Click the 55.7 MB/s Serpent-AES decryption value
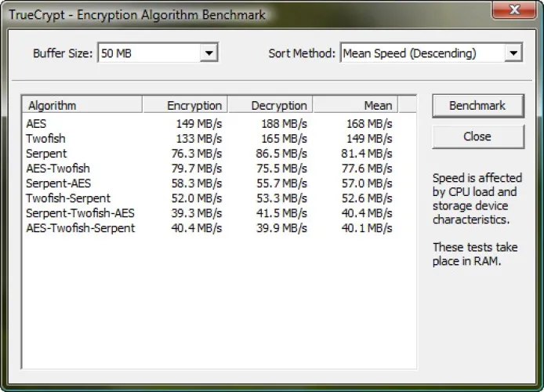The width and height of the screenshot is (544, 392). pyautogui.click(x=281, y=183)
